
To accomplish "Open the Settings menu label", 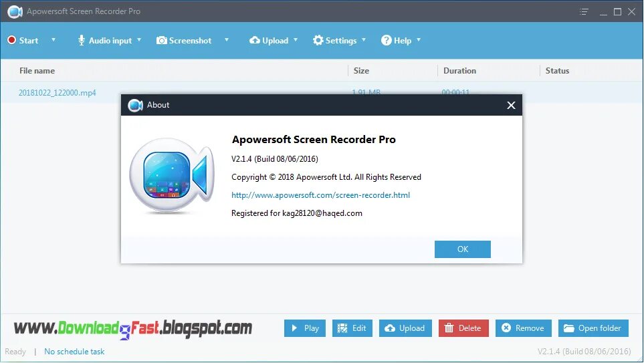I will (x=341, y=41).
